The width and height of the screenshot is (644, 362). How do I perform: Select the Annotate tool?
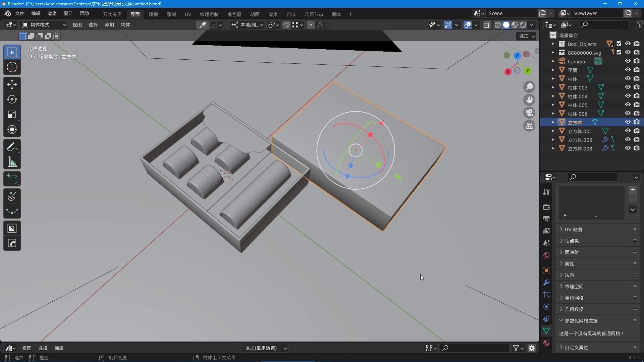(x=12, y=147)
